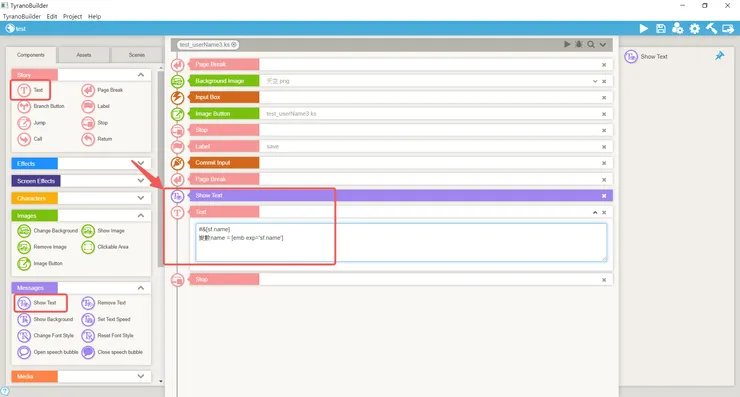This screenshot has height=397, width=740.
Task: Open the Edit menu
Action: (51, 17)
